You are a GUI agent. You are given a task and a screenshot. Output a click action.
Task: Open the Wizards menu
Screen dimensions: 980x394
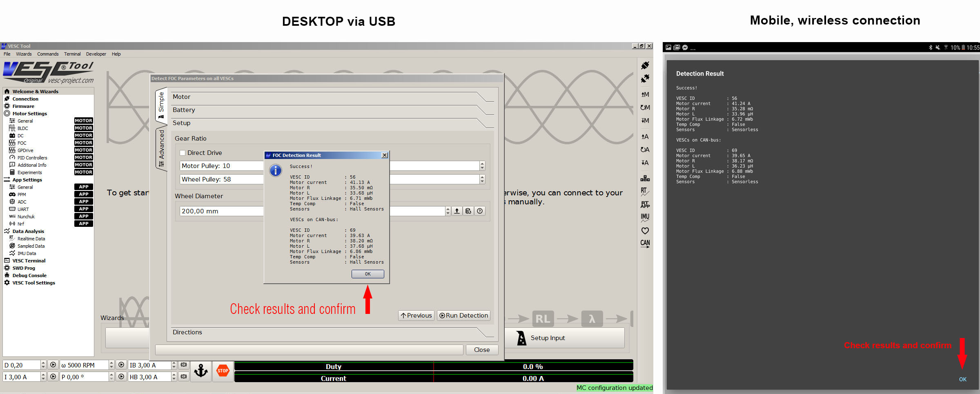pyautogui.click(x=24, y=54)
